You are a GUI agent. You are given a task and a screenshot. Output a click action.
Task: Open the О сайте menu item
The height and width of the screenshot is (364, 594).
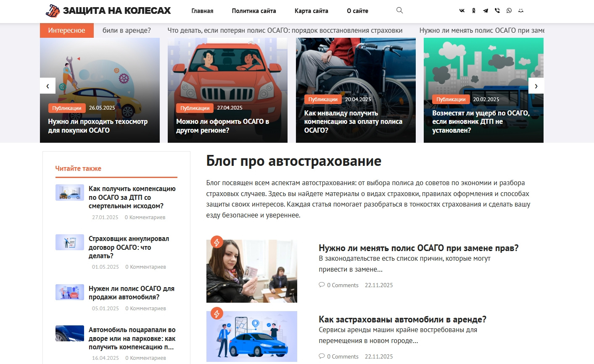[357, 11]
